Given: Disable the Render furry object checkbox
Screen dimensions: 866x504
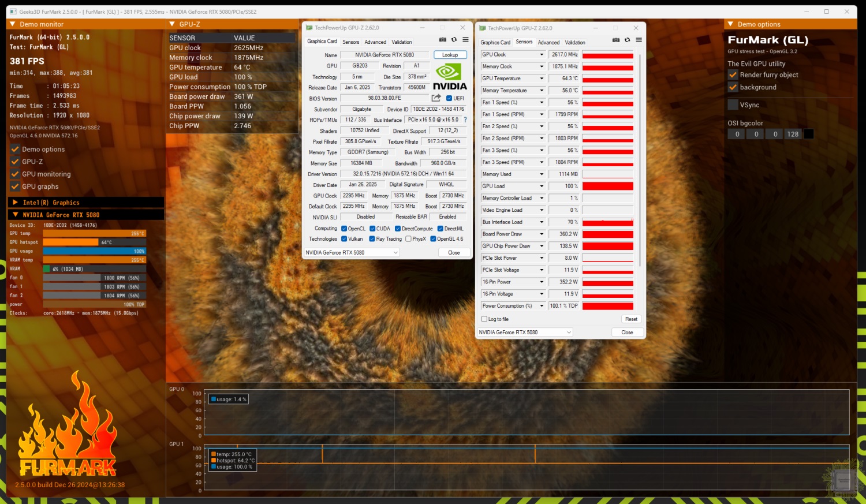Looking at the screenshot, I should coord(733,75).
